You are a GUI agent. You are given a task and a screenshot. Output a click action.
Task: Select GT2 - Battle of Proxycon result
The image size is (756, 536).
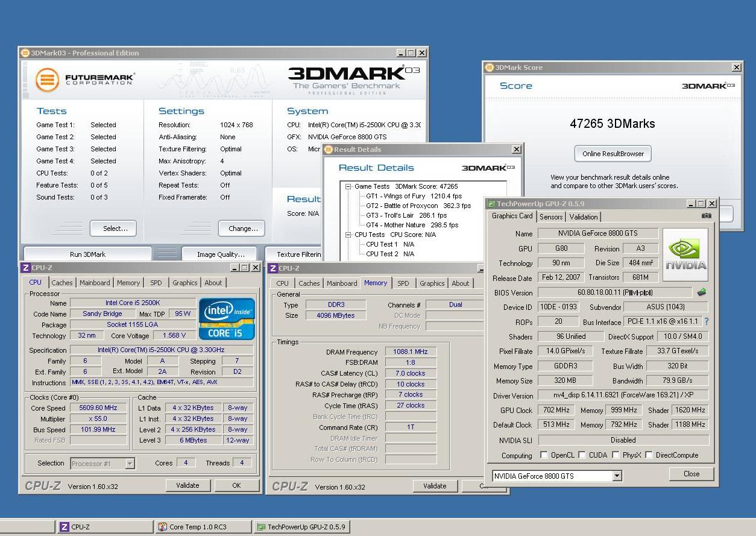tap(418, 206)
